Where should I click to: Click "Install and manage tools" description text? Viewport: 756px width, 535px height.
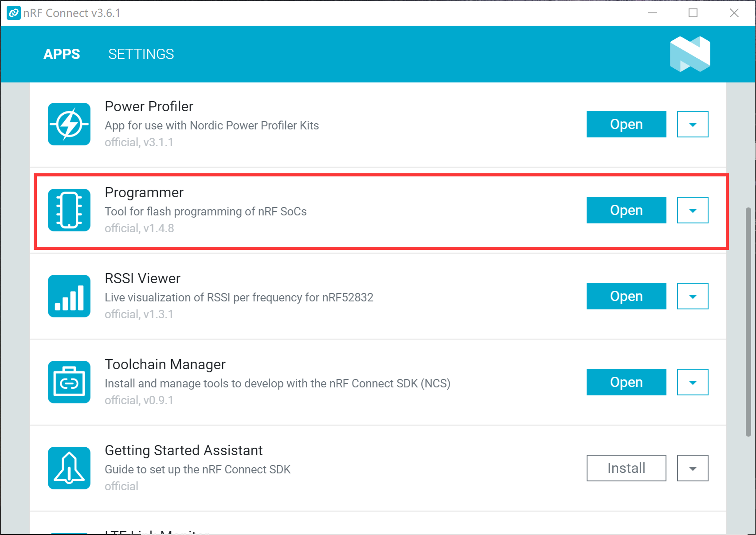coord(278,383)
